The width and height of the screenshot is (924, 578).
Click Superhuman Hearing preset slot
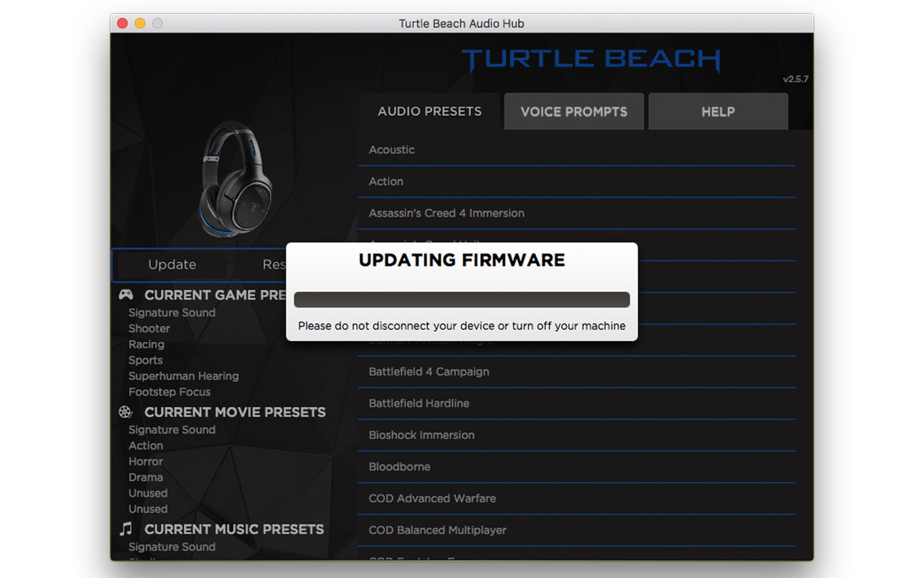183,376
